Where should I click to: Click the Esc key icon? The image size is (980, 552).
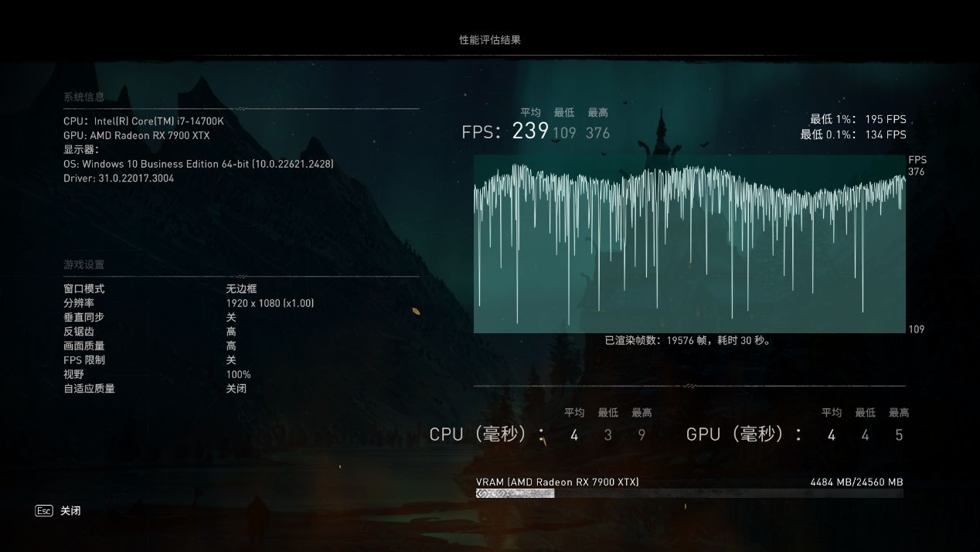(44, 511)
